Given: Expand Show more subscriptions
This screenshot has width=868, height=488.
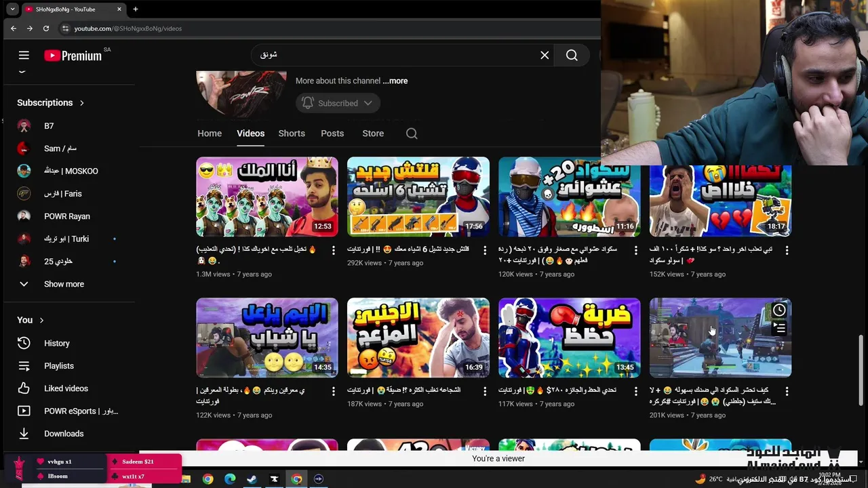Looking at the screenshot, I should click(x=64, y=284).
